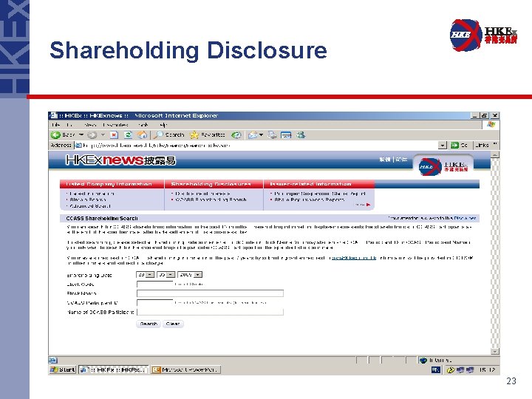Open the Favorites menu
This screenshot has width=532, height=399.
(x=115, y=125)
